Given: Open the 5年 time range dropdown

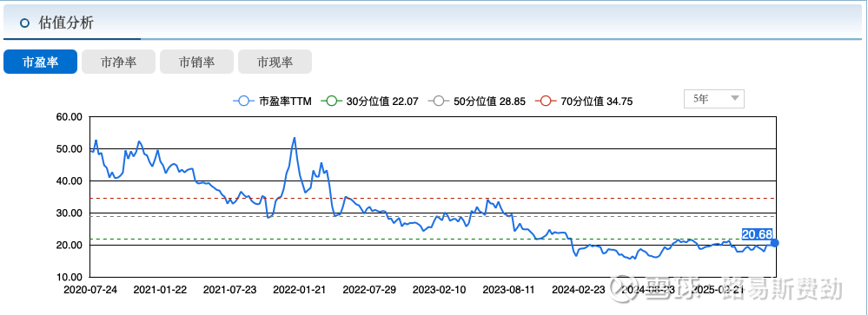Looking at the screenshot, I should 714,99.
